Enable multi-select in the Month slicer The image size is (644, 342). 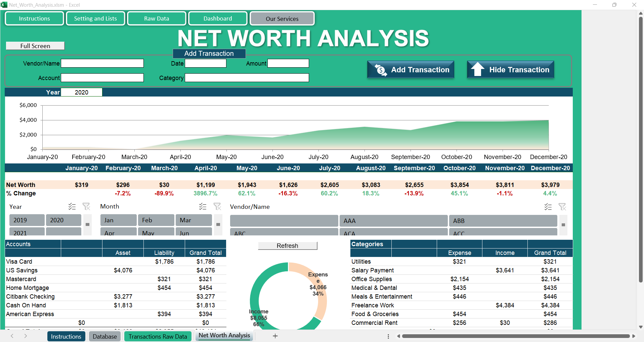point(203,206)
